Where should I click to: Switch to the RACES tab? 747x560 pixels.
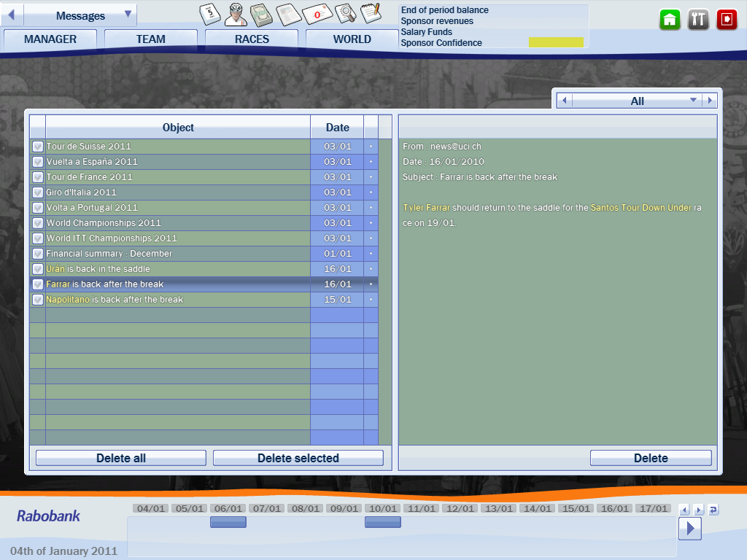252,39
